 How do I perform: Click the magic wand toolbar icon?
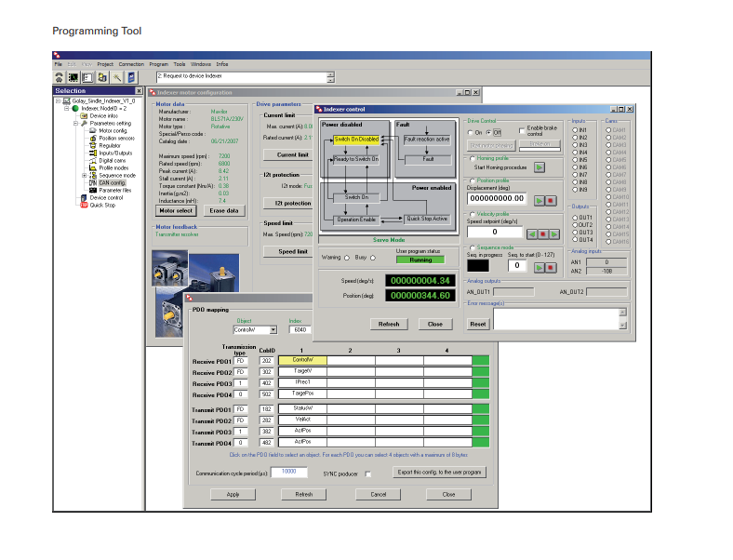click(x=116, y=77)
